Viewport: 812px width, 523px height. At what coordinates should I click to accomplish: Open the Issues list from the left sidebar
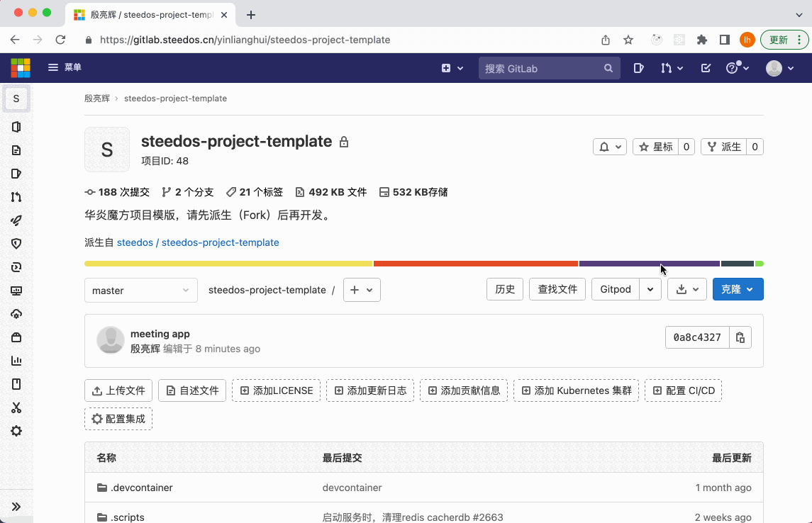[x=16, y=173]
